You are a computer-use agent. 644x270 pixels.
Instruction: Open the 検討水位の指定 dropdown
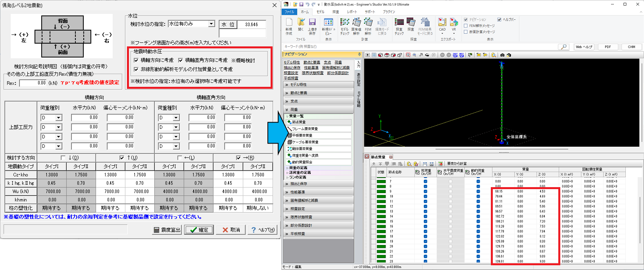click(211, 24)
